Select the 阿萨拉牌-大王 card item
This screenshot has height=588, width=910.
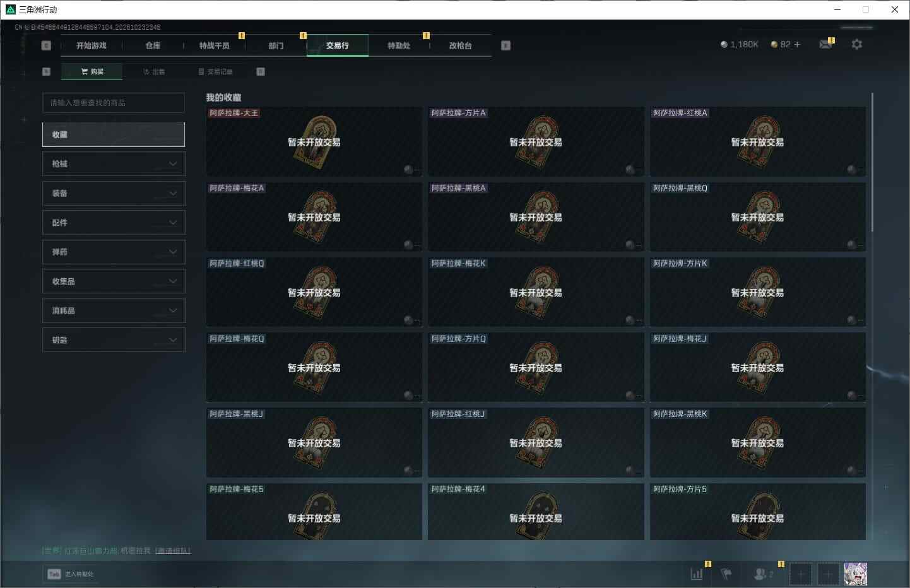[314, 142]
